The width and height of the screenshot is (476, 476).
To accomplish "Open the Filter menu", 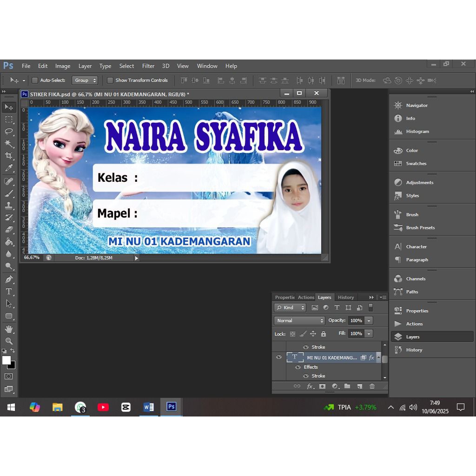I will tap(148, 66).
